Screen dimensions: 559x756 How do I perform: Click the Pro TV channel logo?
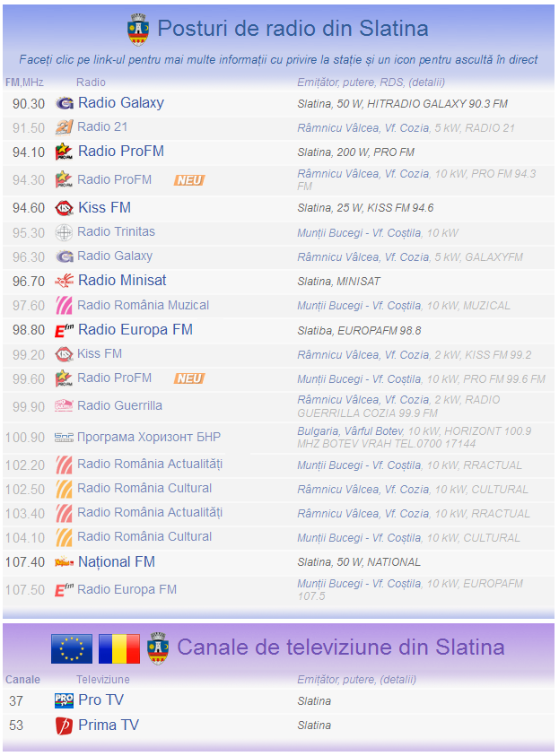(x=64, y=700)
